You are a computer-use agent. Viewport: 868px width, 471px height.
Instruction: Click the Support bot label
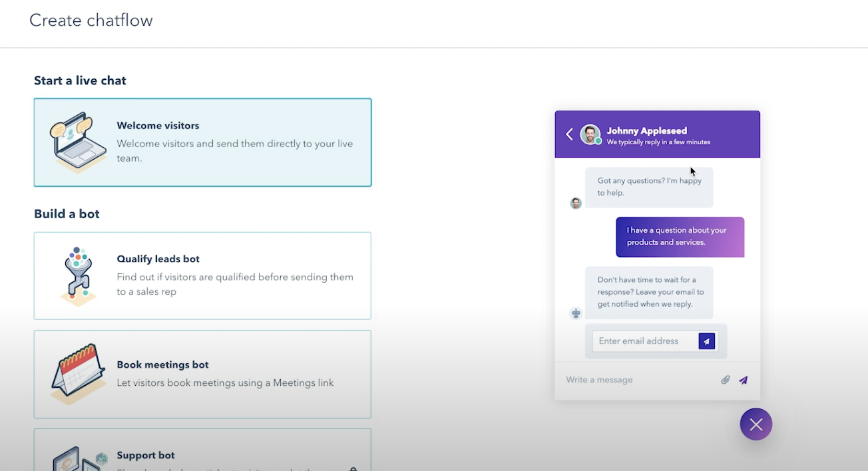pos(145,455)
